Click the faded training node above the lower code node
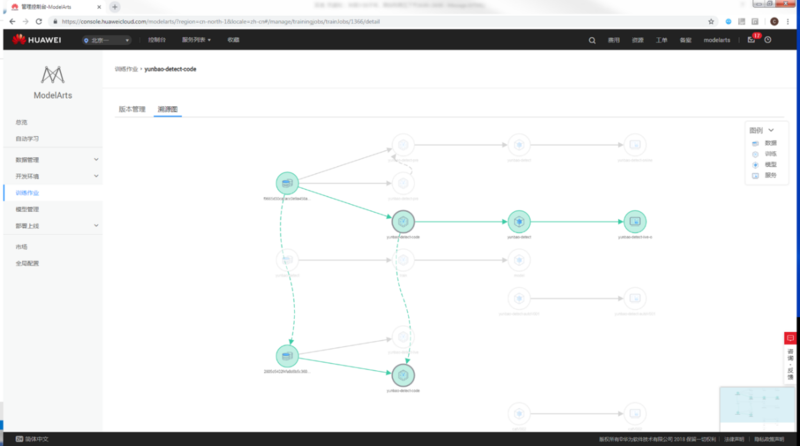800x446 pixels. pyautogui.click(x=403, y=337)
